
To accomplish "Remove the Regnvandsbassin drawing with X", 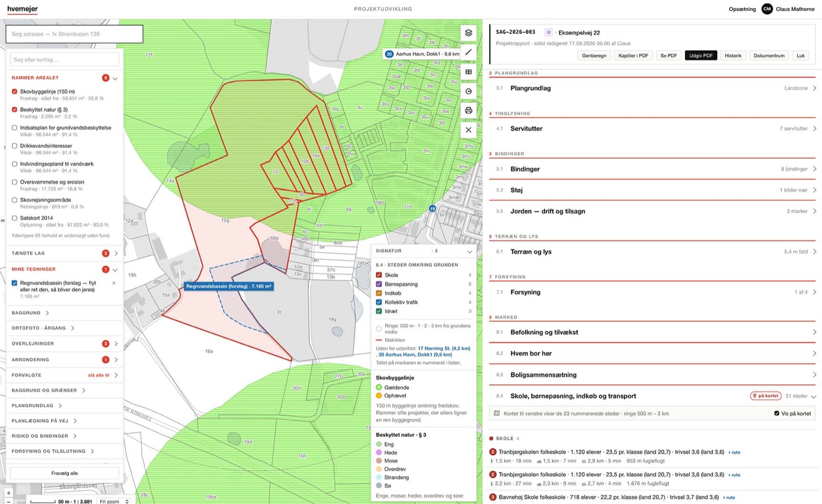I will pyautogui.click(x=114, y=283).
